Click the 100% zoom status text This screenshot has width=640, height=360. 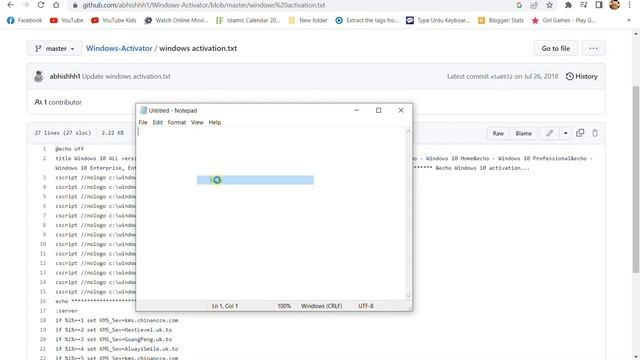[284, 306]
